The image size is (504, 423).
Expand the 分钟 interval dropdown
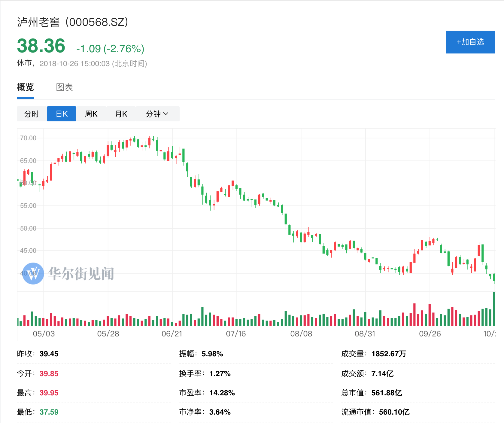(157, 114)
